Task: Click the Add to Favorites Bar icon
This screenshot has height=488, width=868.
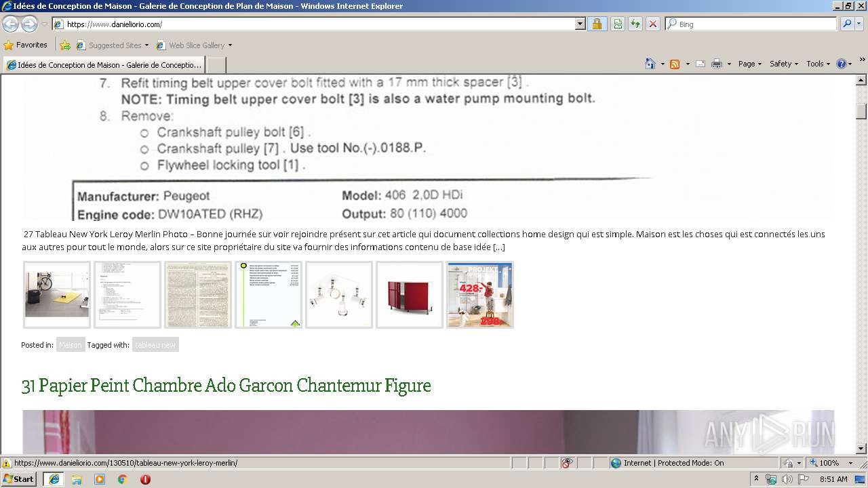Action: click(x=65, y=45)
